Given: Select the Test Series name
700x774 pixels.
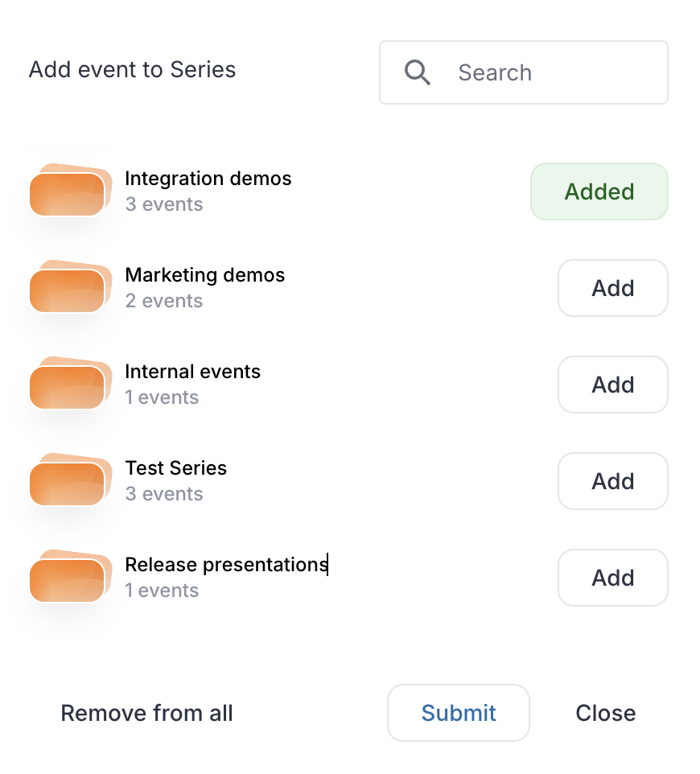Looking at the screenshot, I should coord(175,468).
